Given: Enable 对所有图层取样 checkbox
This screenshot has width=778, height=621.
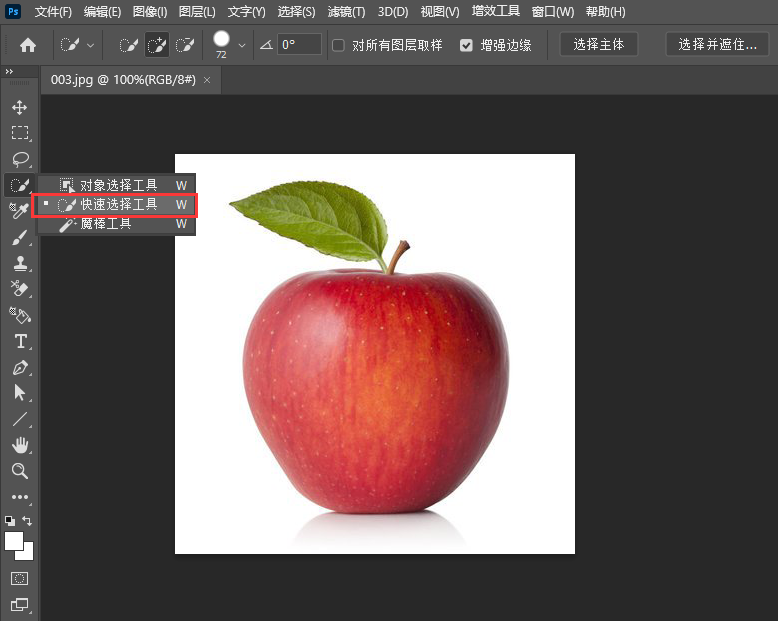Looking at the screenshot, I should [338, 45].
